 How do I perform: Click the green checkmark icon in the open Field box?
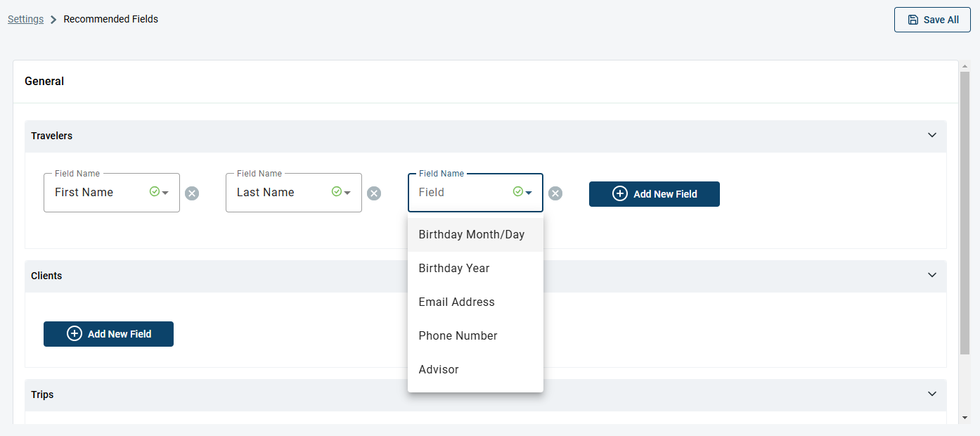pyautogui.click(x=517, y=191)
